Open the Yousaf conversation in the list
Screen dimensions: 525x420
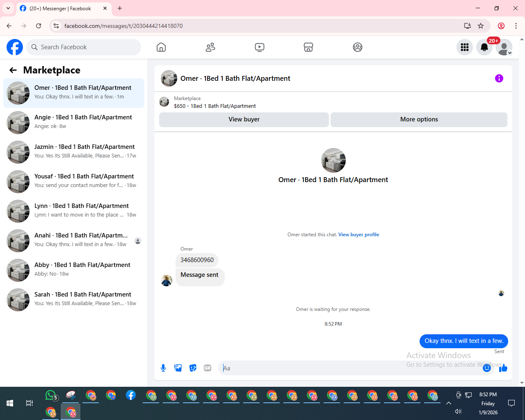click(74, 182)
